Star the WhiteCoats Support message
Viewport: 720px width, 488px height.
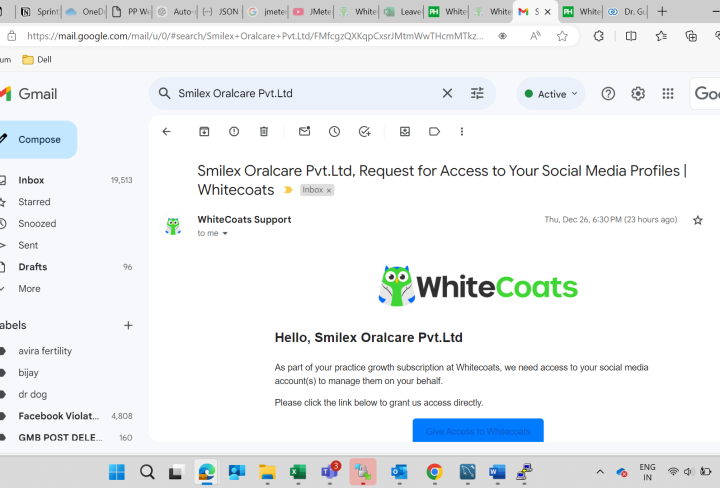click(x=698, y=220)
